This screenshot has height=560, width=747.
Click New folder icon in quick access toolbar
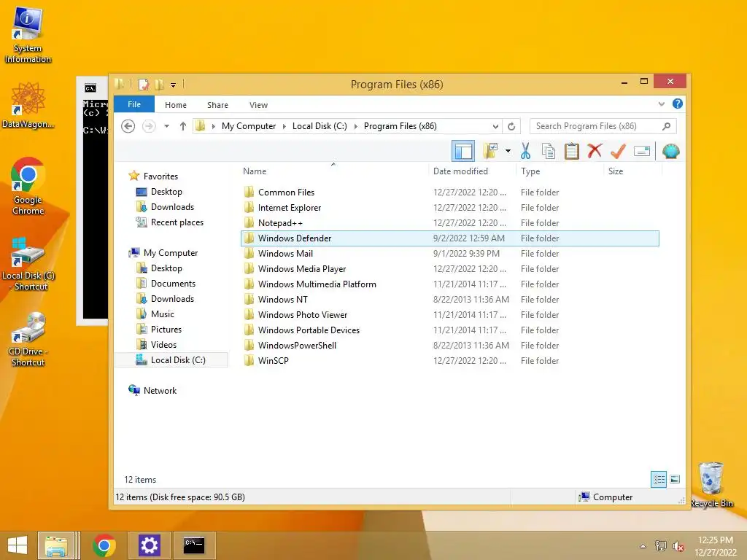point(160,85)
